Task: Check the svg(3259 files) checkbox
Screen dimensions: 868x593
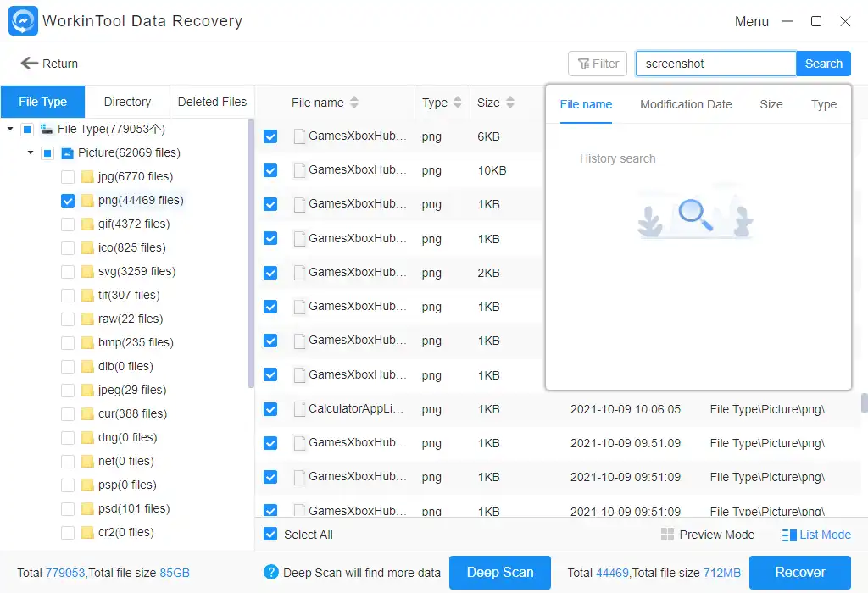Action: (x=68, y=272)
